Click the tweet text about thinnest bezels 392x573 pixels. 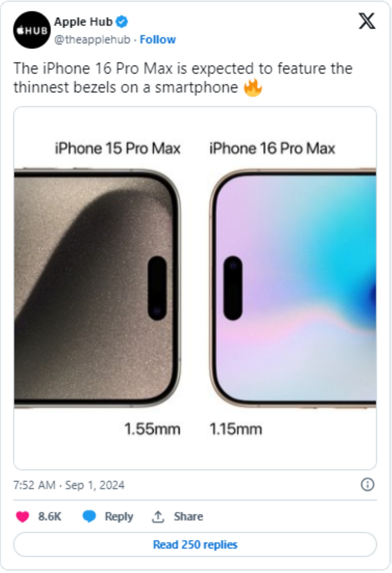[183, 78]
